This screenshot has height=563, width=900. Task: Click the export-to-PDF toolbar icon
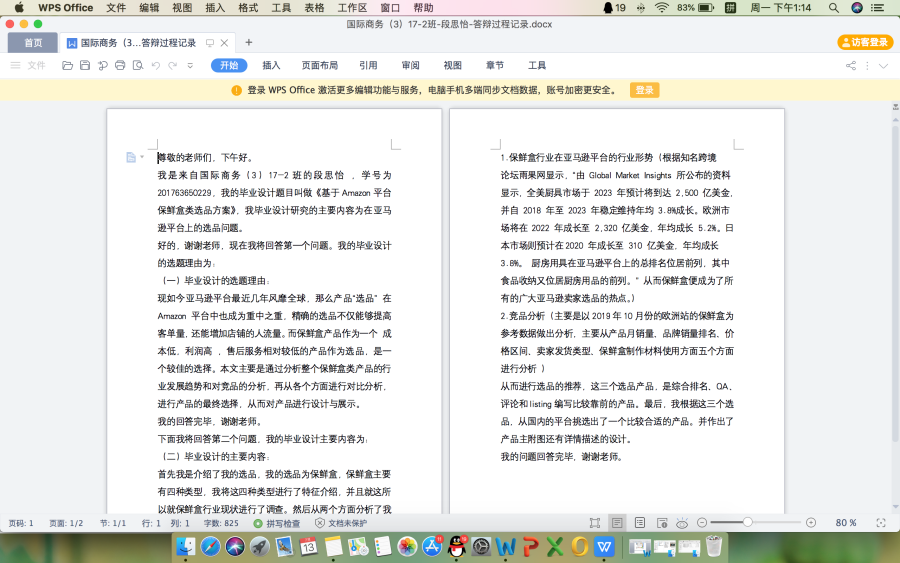(103, 65)
